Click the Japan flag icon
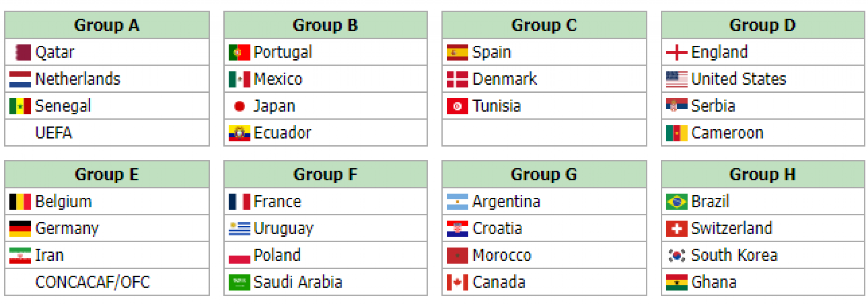 [x=239, y=106]
